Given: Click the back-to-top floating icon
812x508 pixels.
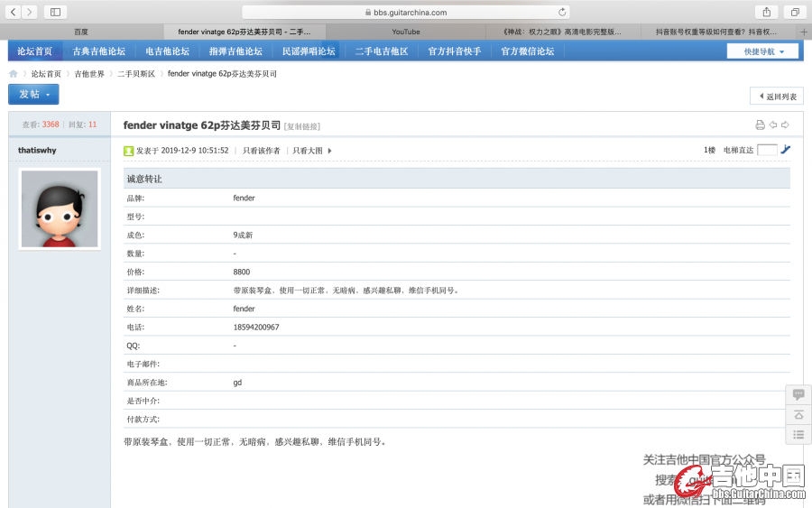Looking at the screenshot, I should tap(798, 415).
